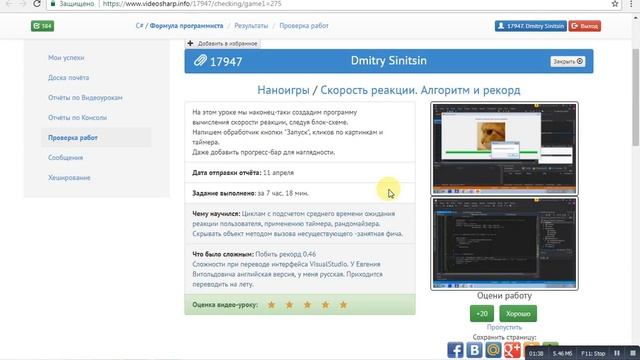Stop the screen recording with square icon
The width and height of the screenshot is (640, 360).
(633, 353)
